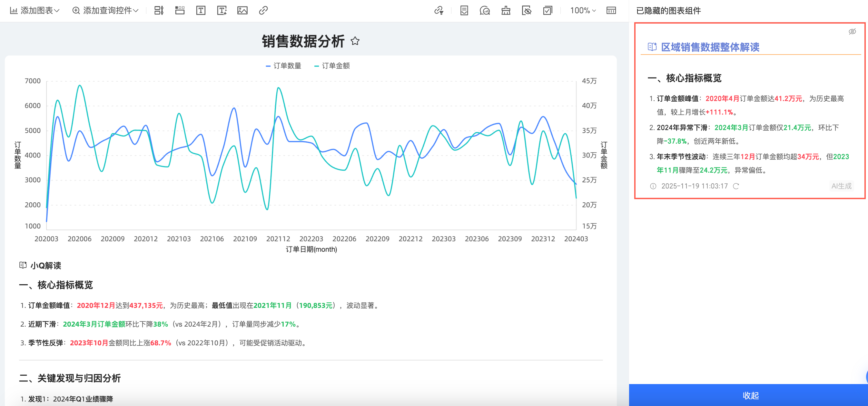This screenshot has height=406, width=868.
Task: Refresh the AI-generated interpretation timestamp
Action: (736, 186)
